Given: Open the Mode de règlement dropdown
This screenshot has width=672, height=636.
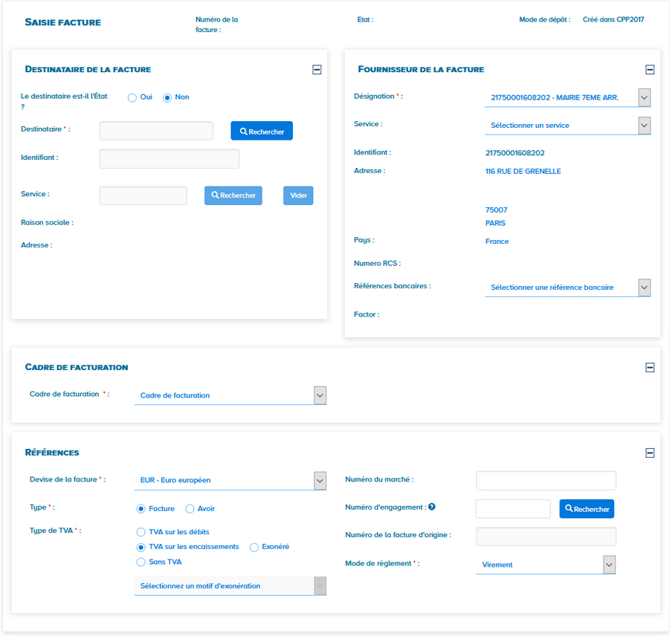Looking at the screenshot, I should click(609, 565).
